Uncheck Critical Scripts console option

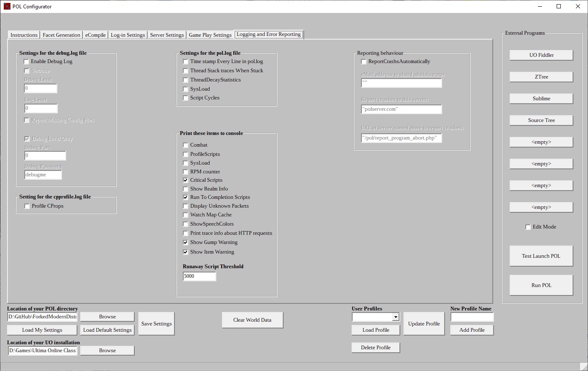[x=186, y=180]
